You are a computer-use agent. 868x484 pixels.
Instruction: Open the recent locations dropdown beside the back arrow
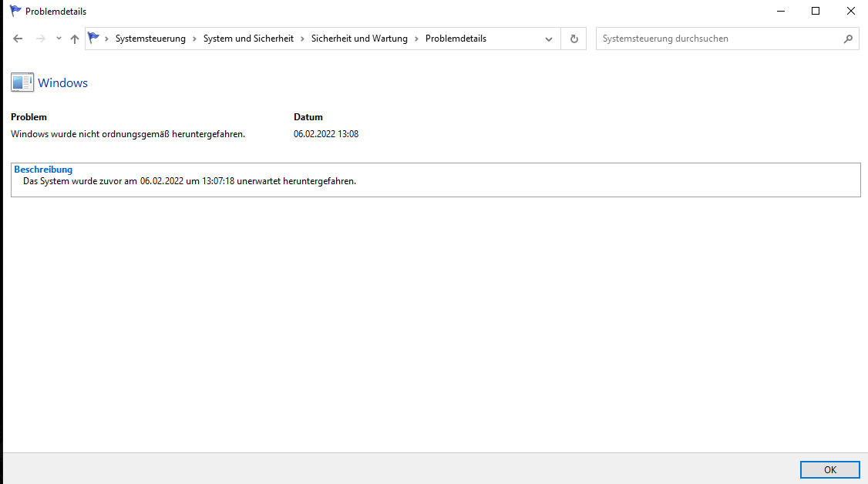57,38
